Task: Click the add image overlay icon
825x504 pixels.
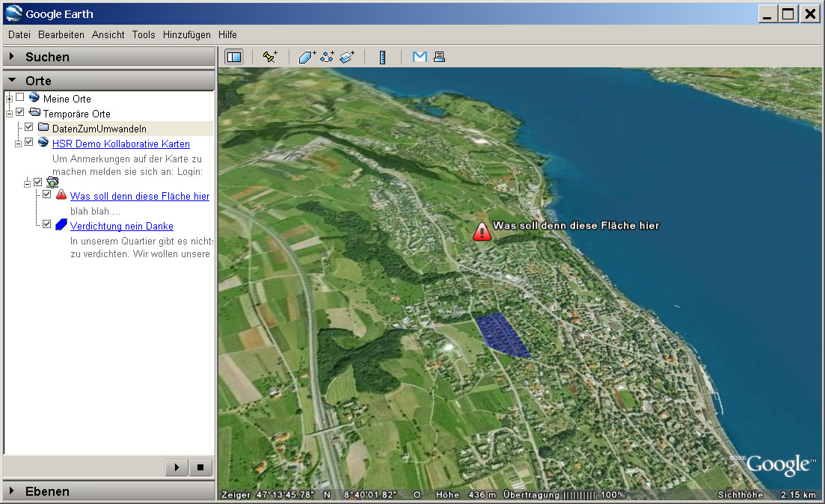Action: coord(346,57)
